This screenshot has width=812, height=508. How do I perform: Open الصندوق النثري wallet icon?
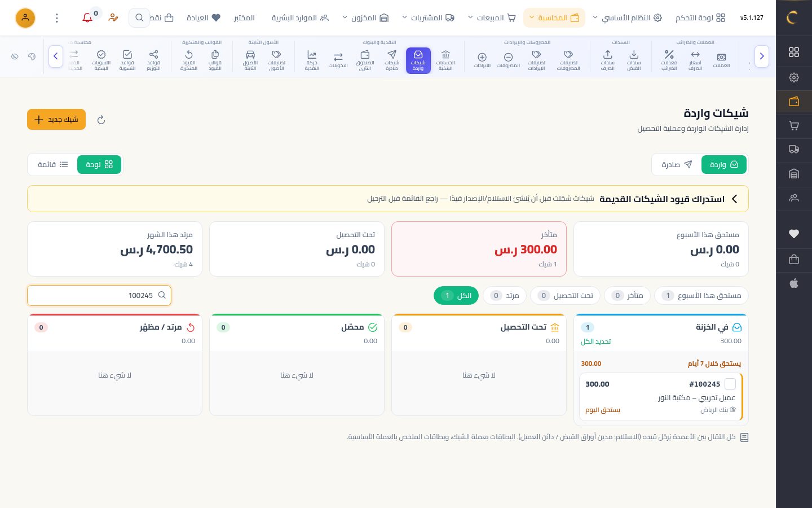[365, 60]
